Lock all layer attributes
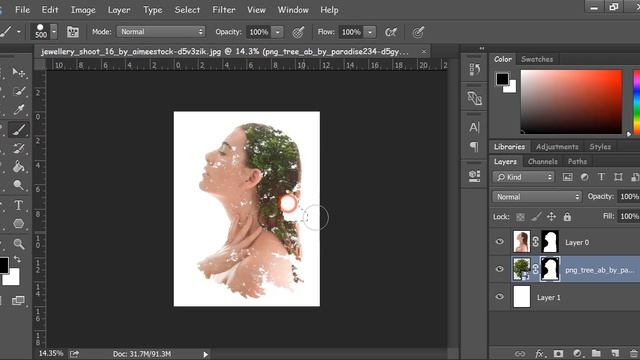The image size is (640, 360). [x=567, y=217]
